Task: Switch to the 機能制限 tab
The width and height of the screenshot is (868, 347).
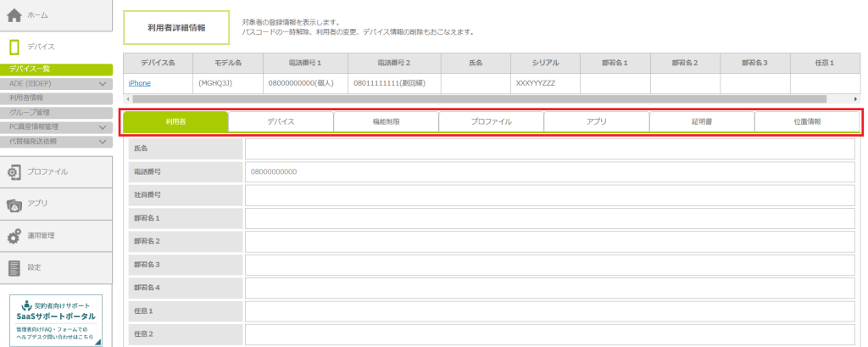Action: pyautogui.click(x=386, y=122)
